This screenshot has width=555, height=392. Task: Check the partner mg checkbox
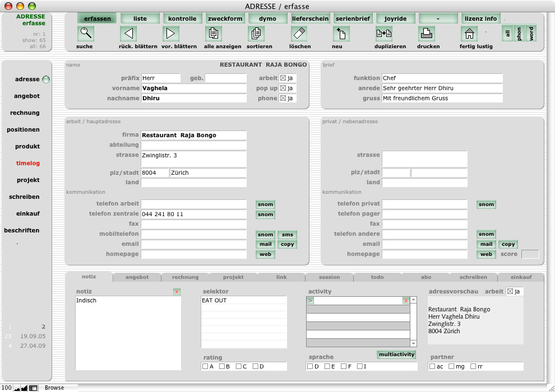[x=452, y=366]
